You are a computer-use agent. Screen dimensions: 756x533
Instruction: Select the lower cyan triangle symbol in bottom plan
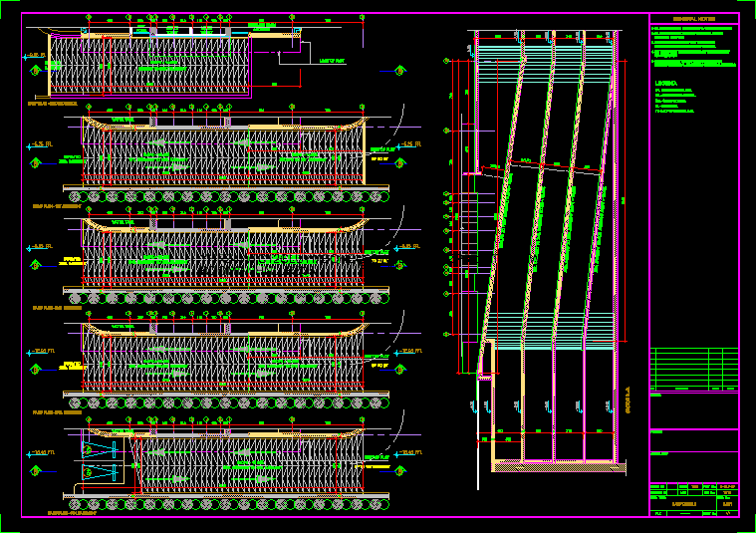[x=100, y=471]
